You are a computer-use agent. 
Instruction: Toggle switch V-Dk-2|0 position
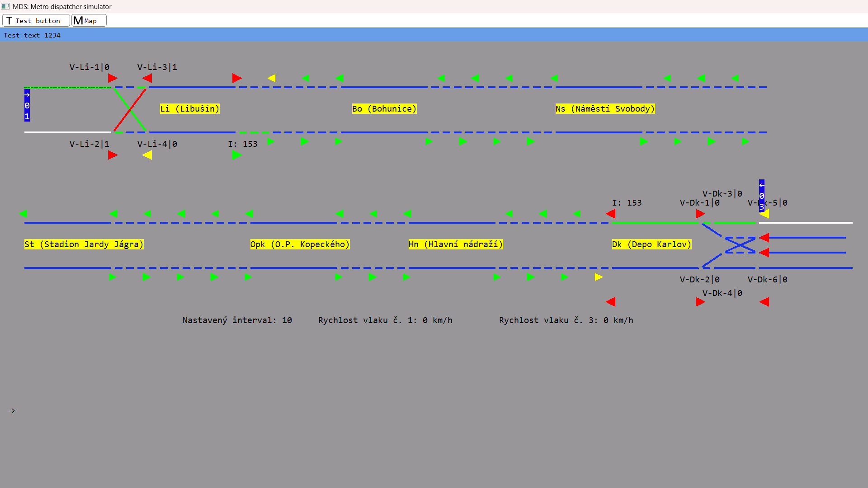point(700,279)
